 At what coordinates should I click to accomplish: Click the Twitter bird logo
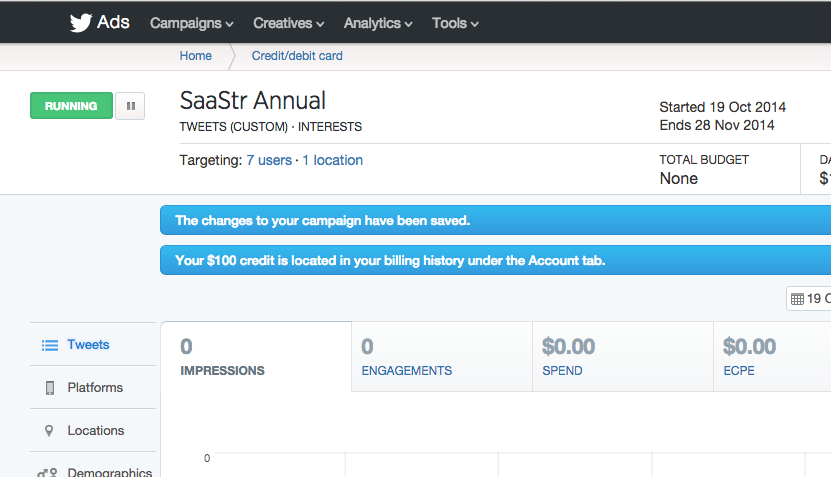[81, 23]
